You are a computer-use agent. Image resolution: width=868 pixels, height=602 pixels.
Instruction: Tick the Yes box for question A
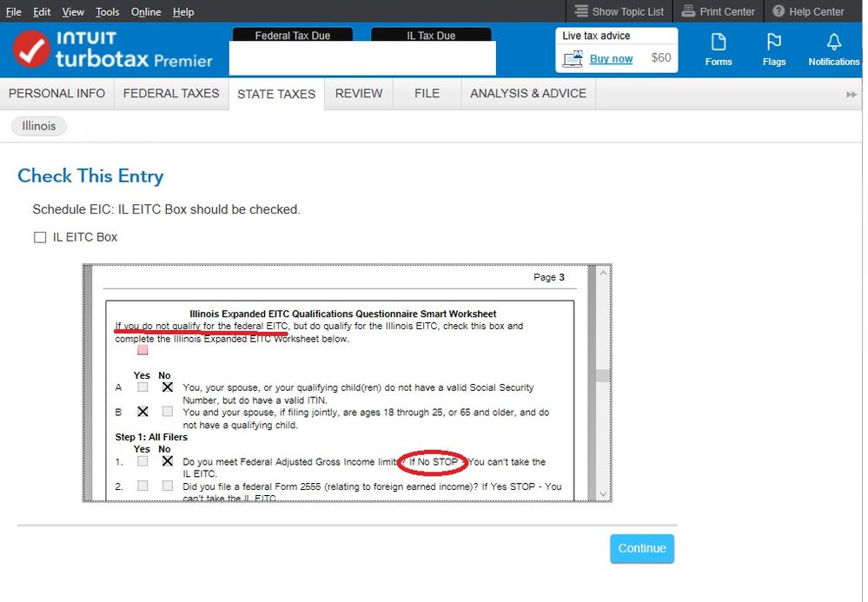pos(142,387)
